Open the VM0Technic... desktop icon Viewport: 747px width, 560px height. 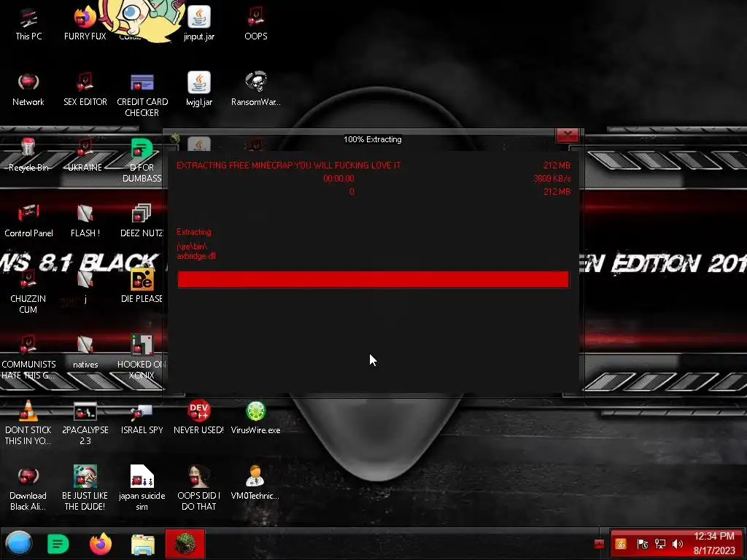255,483
